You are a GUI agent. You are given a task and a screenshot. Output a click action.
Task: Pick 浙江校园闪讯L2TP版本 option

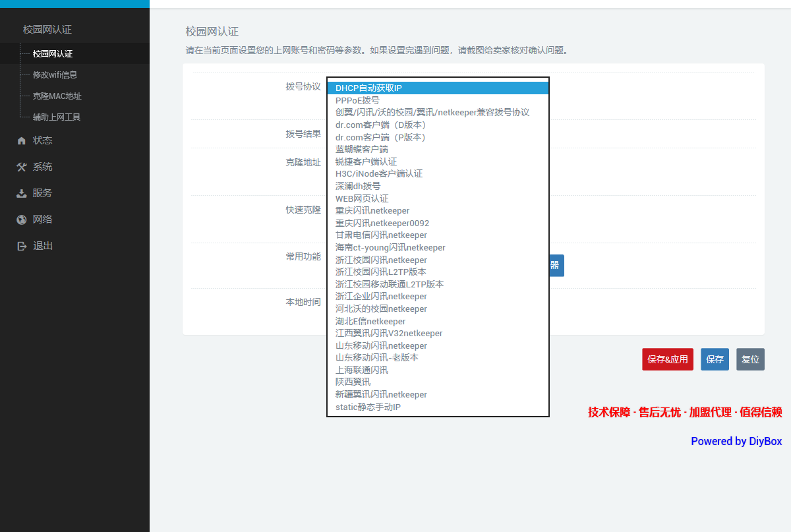coord(438,272)
